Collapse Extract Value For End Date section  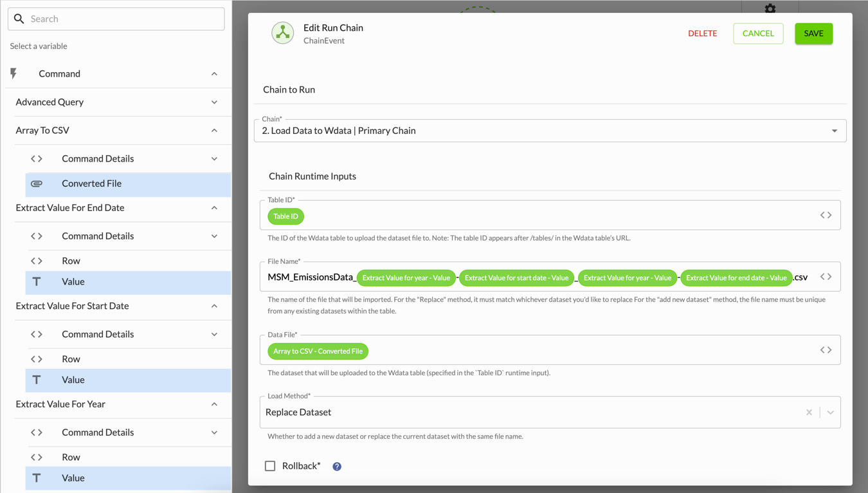click(214, 208)
